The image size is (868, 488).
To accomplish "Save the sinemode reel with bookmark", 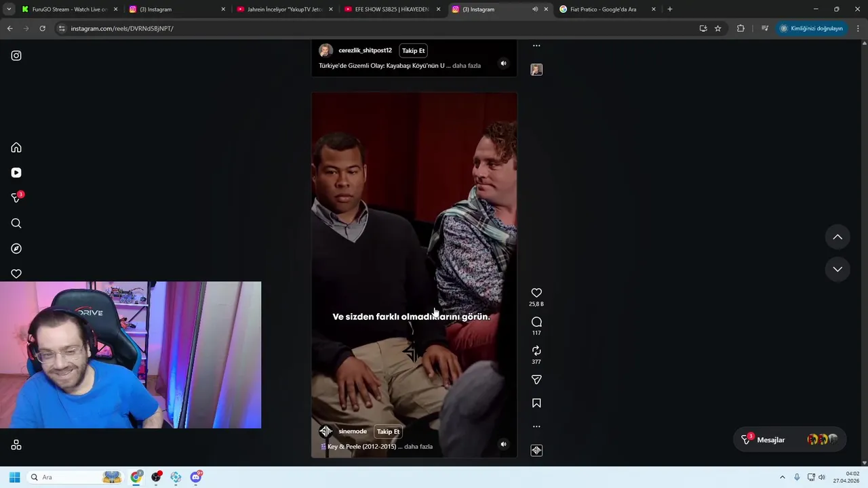I will (536, 403).
